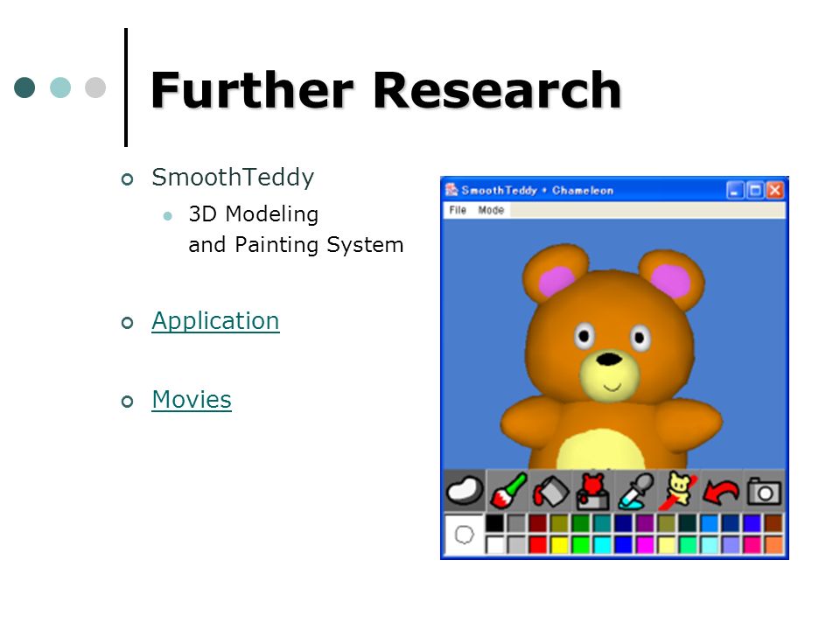Pick the light gray color swatch
This screenshot has height=630, width=840.
tap(516, 545)
